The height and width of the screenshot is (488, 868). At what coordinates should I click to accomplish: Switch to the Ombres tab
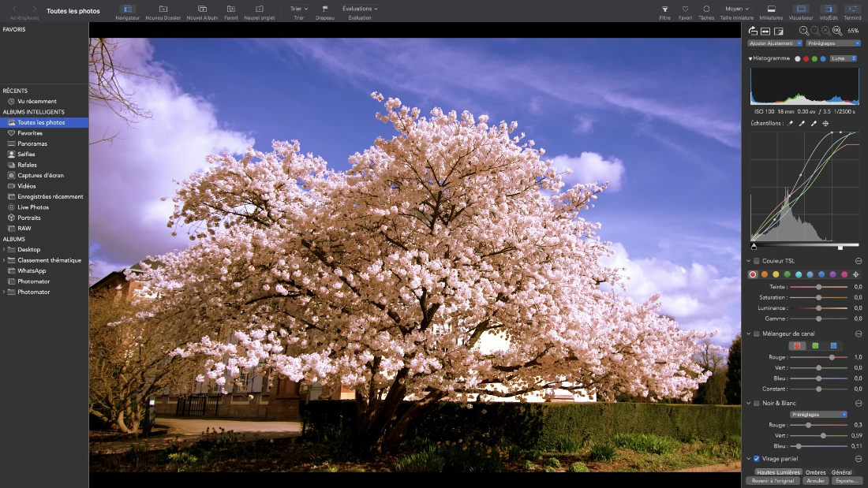click(815, 472)
